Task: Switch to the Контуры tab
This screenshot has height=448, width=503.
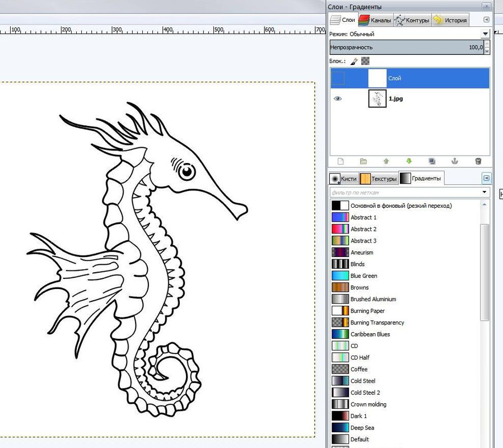Action: (412, 20)
